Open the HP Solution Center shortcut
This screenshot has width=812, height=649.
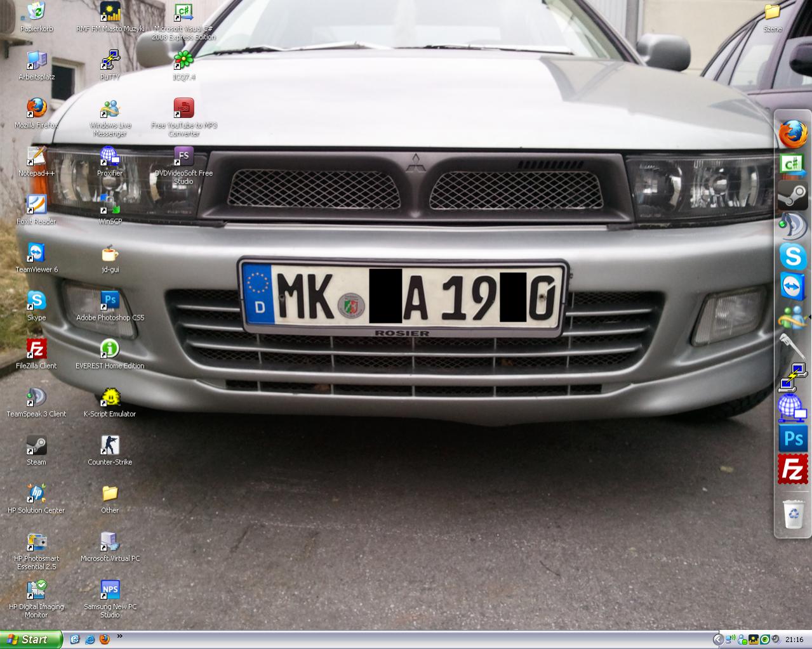(x=36, y=499)
